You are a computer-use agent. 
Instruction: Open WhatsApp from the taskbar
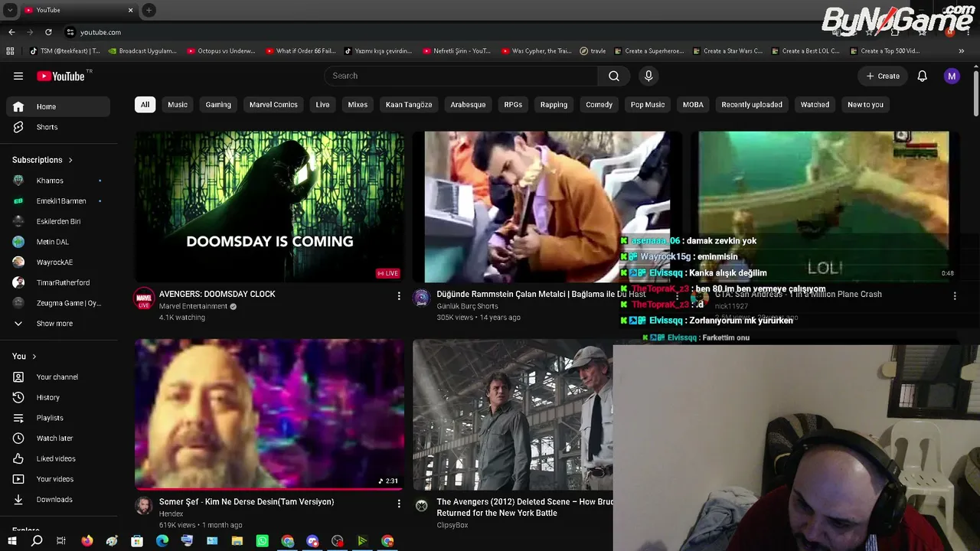point(263,541)
